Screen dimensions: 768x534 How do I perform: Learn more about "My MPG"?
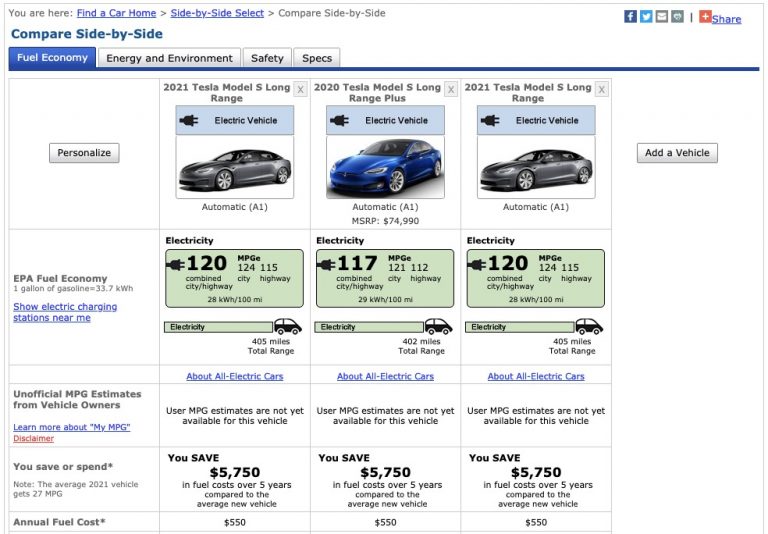click(x=72, y=427)
